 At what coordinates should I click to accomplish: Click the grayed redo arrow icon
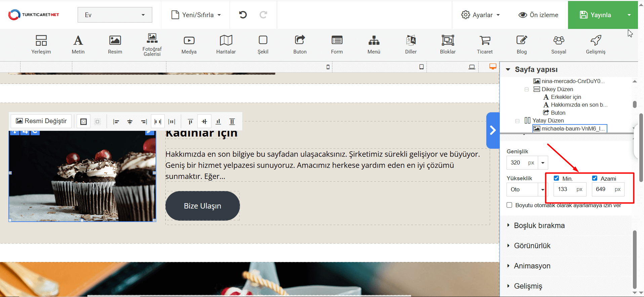click(x=264, y=15)
